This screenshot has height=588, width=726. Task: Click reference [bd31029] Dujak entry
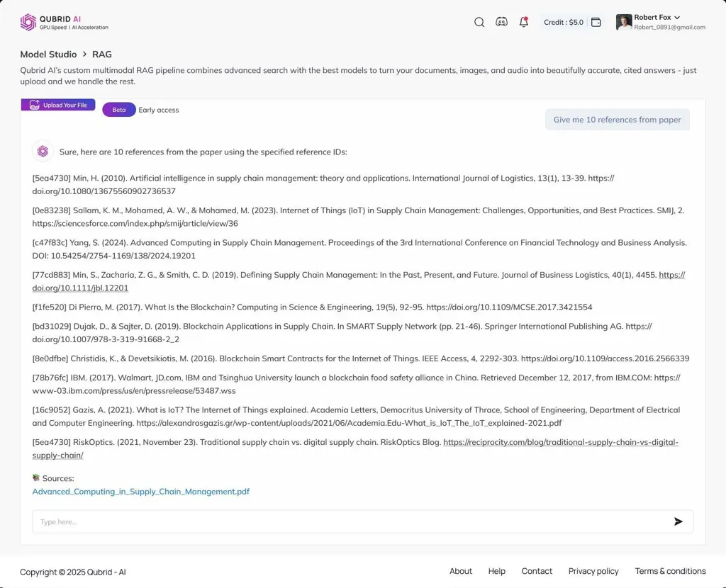coord(342,333)
